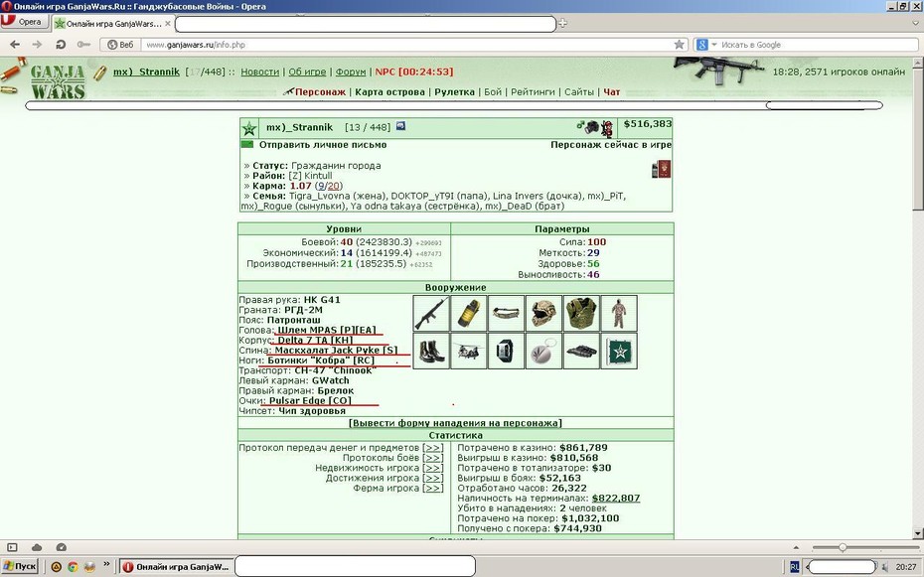Expand the player achievements [>>] link
The image size is (924, 577).
click(433, 478)
